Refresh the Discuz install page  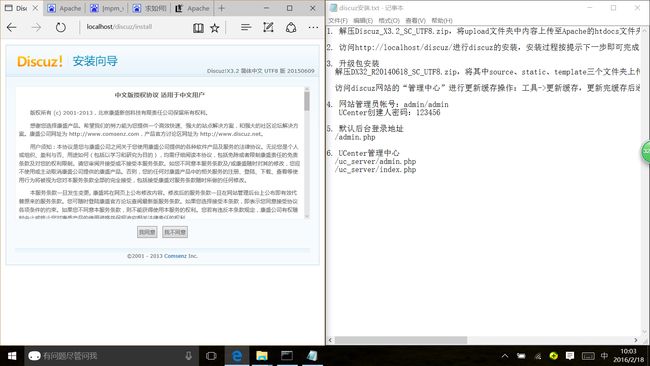61,27
